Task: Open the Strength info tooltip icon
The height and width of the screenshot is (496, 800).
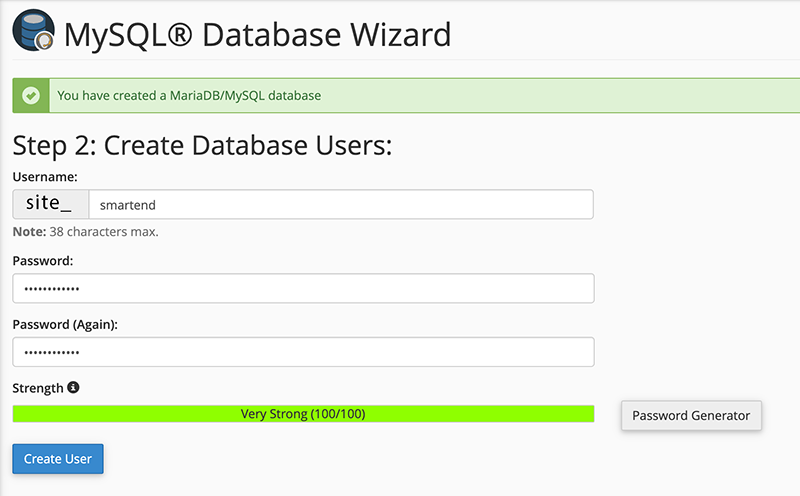Action: click(73, 388)
